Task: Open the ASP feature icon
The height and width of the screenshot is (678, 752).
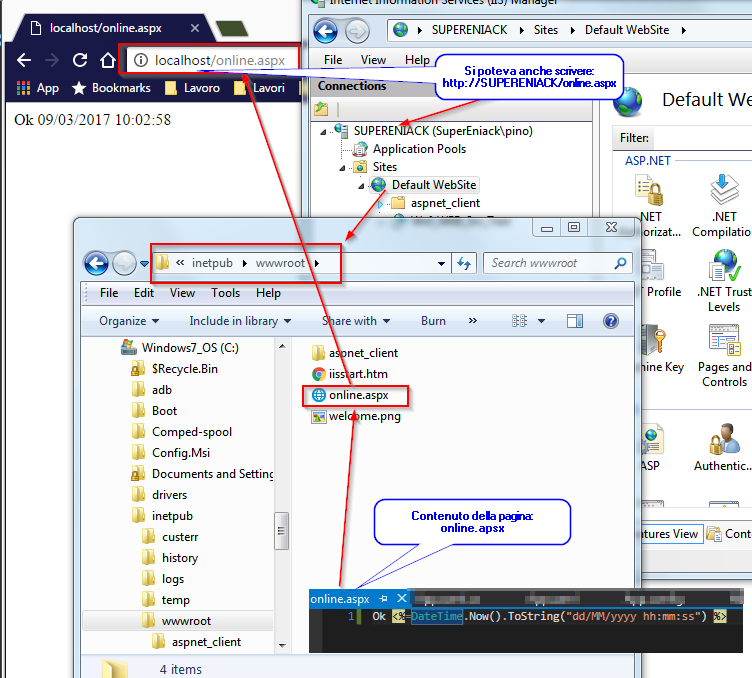Action: [651, 447]
